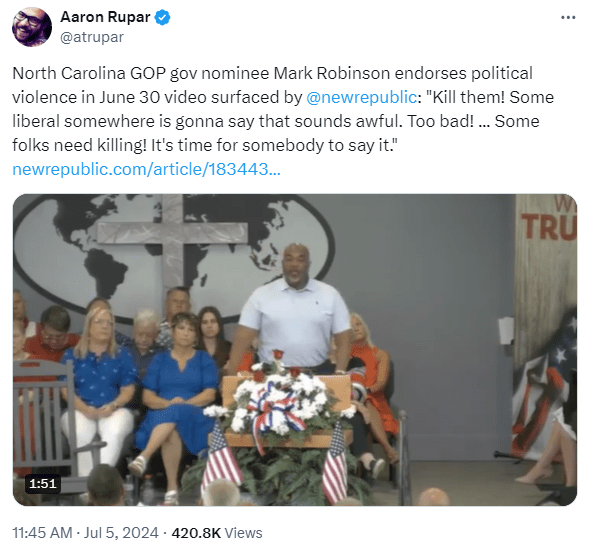Follow the newrepublic.com/article/183443 link

click(x=146, y=169)
